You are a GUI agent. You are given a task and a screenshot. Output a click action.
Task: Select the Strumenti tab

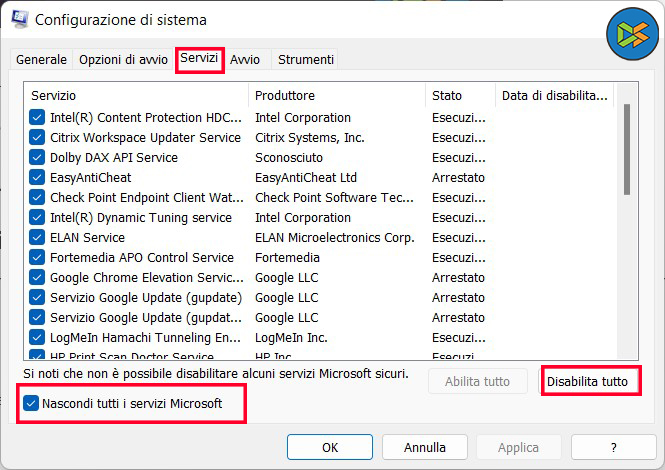(x=305, y=60)
